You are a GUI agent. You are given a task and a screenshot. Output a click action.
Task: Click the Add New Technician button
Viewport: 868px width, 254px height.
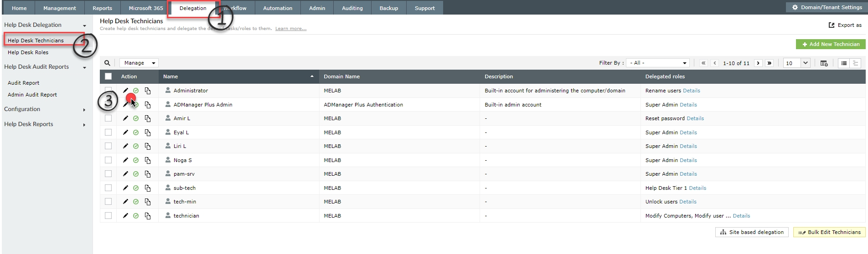tap(831, 44)
